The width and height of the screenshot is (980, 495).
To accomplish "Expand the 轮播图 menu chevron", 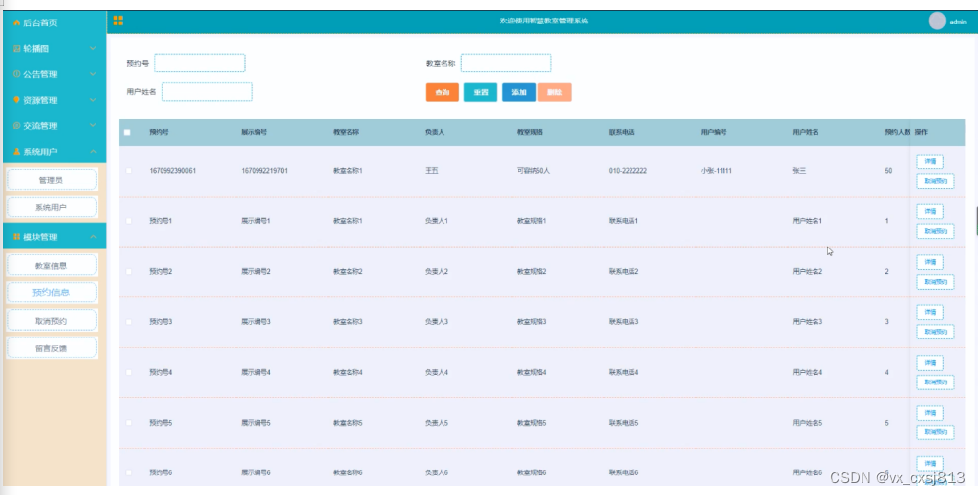I will click(x=93, y=49).
